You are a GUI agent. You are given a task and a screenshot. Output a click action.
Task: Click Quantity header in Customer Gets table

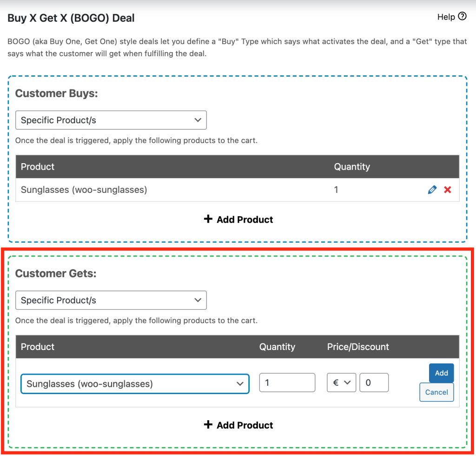tap(277, 347)
